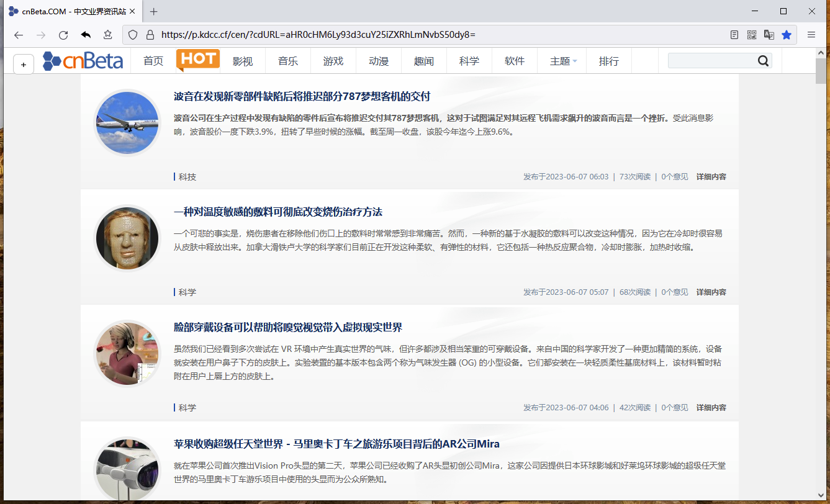Expand the 主题 dropdown menu
The width and height of the screenshot is (830, 504).
[x=564, y=61]
